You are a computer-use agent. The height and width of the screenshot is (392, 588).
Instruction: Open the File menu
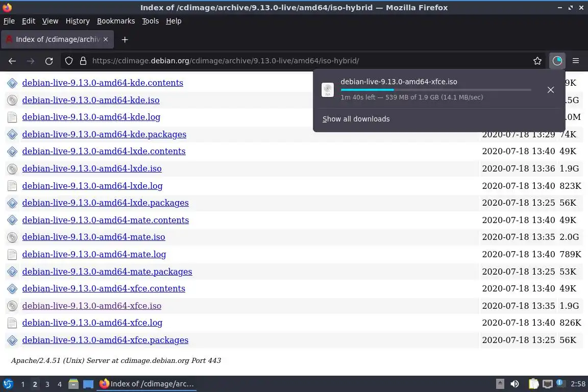[9, 21]
